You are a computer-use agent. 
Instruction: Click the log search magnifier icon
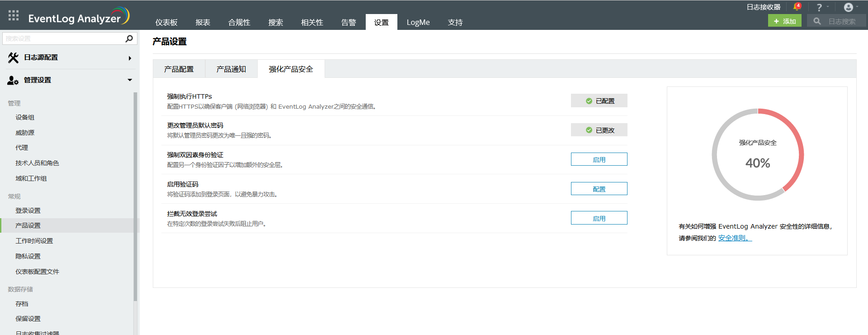(x=817, y=21)
